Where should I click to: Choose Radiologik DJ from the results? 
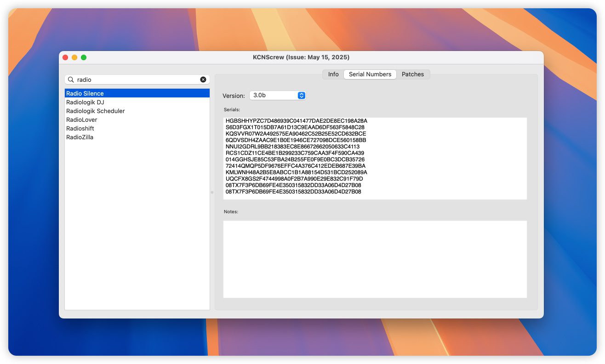tap(85, 102)
